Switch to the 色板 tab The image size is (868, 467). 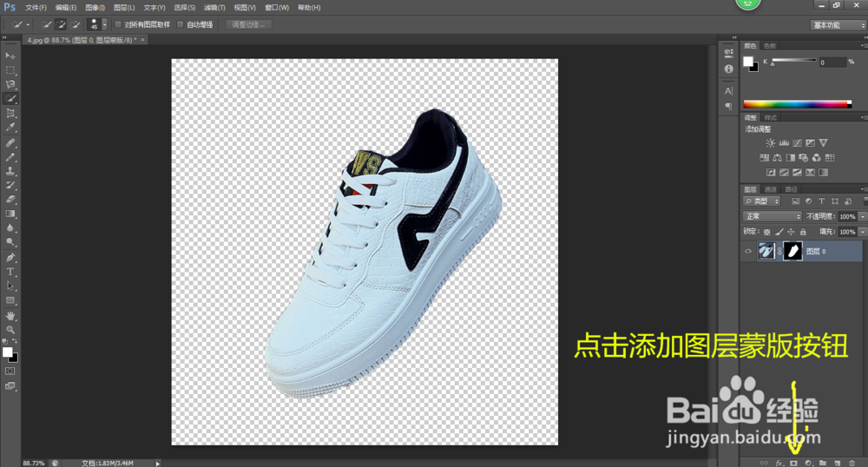[x=770, y=46]
